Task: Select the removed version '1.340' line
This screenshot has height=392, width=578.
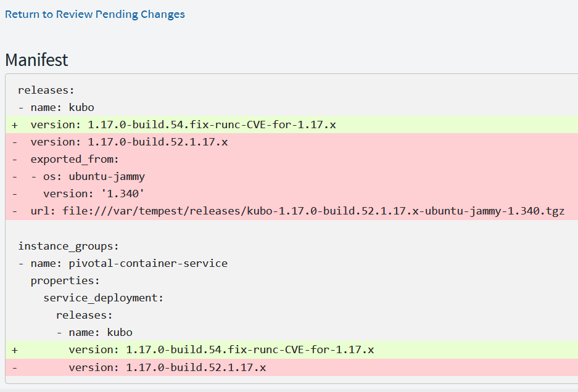Action: 94,194
